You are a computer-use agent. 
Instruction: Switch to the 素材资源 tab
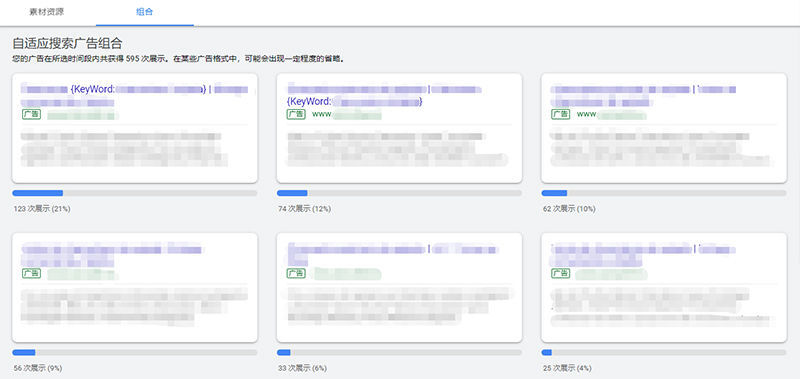click(x=47, y=12)
